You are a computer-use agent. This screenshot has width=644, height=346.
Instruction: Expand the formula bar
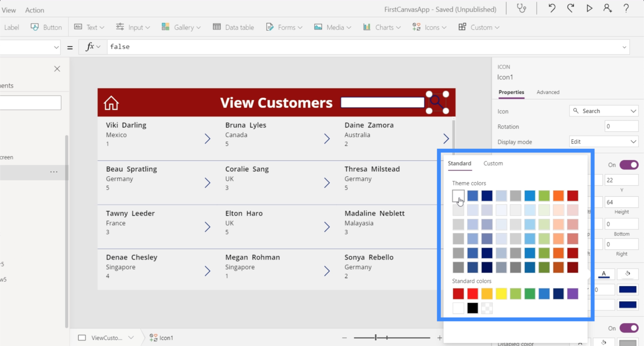tap(624, 47)
